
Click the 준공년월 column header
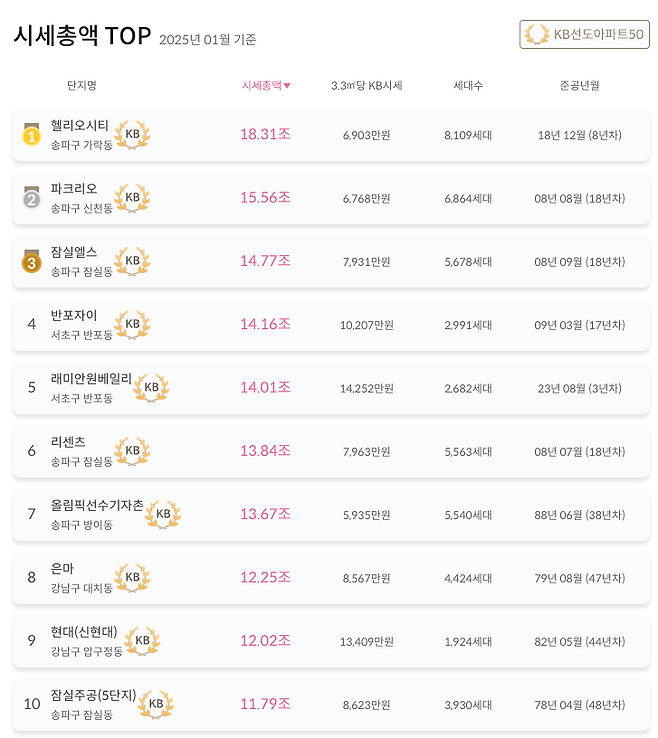click(580, 86)
